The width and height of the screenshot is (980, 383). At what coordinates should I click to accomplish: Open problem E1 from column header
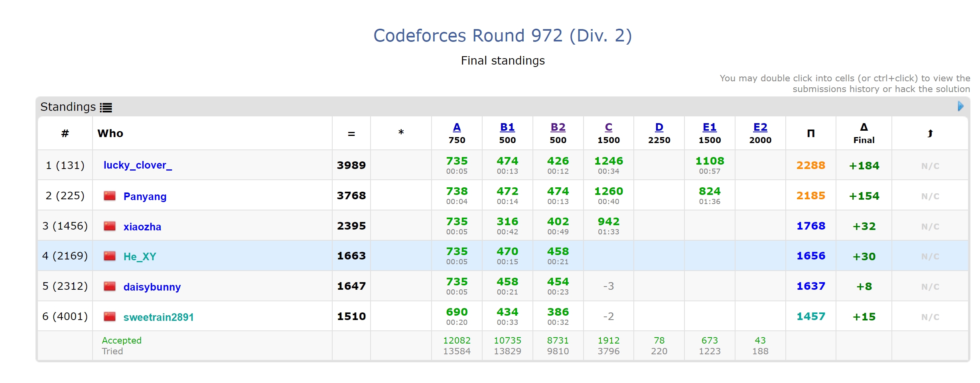710,127
